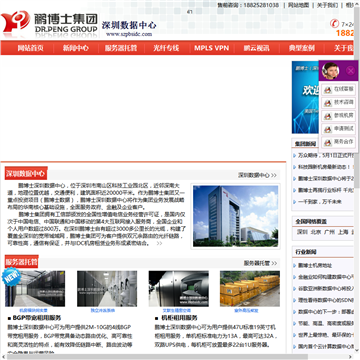Click the Dr.Peng Group logo

tap(49, 23)
